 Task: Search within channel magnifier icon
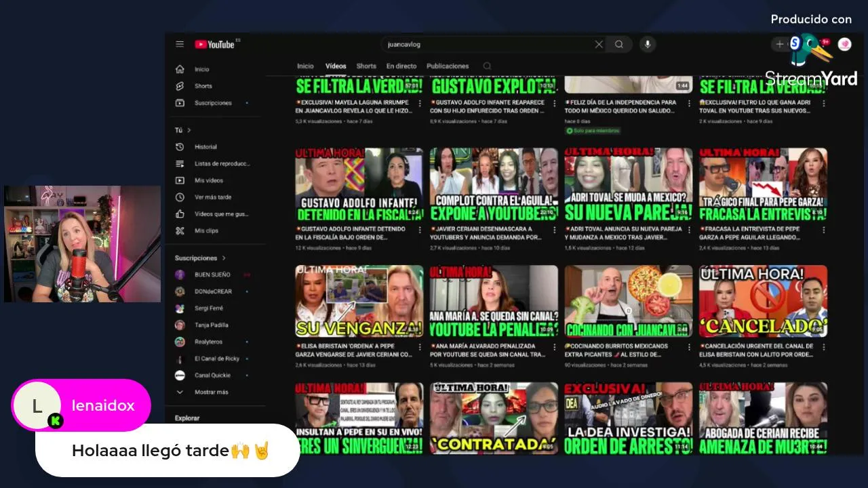pos(487,66)
